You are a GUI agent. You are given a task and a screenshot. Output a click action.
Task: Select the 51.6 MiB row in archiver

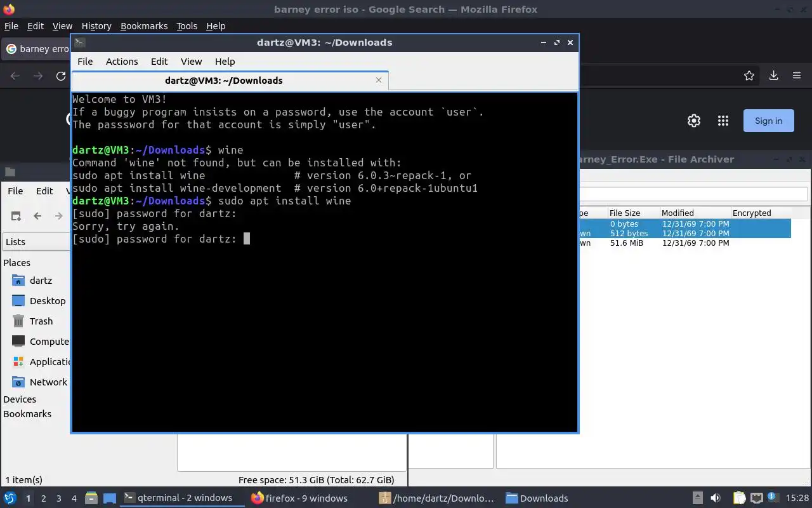pyautogui.click(x=685, y=243)
